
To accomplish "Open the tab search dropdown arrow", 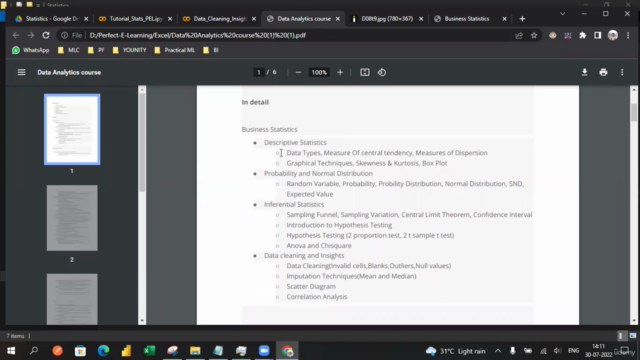I will click(x=562, y=14).
